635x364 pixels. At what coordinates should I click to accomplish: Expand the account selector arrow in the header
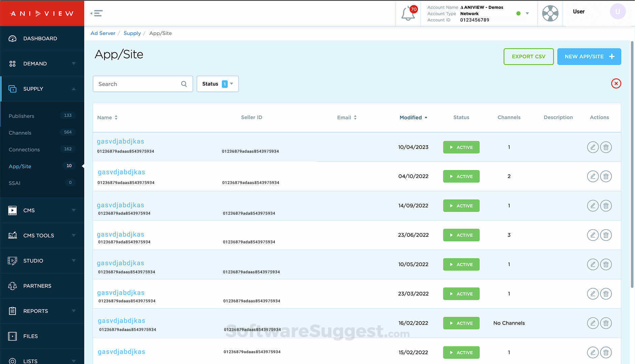tap(527, 13)
